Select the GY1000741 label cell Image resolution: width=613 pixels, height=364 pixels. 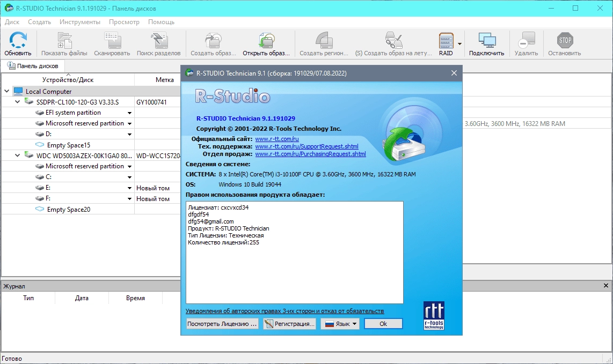[x=152, y=102]
